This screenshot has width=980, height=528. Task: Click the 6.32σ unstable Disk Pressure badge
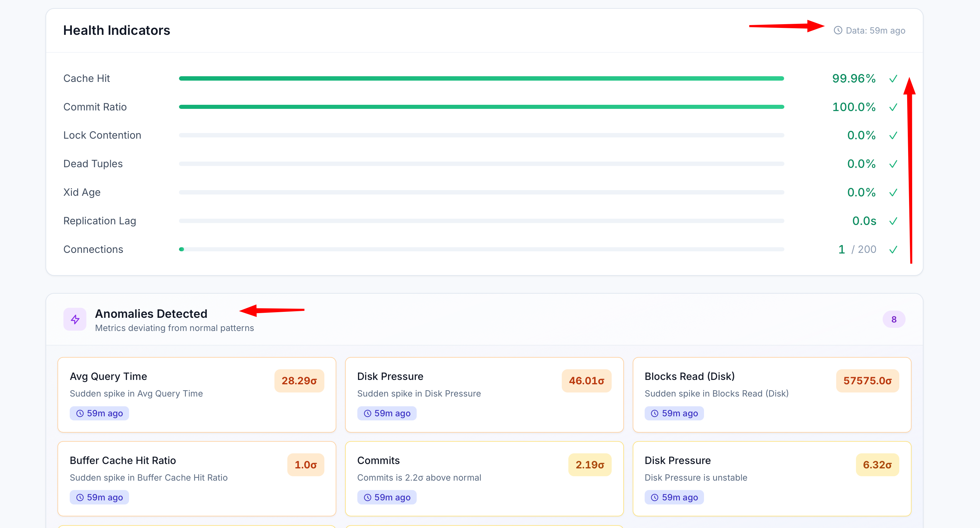pos(877,465)
